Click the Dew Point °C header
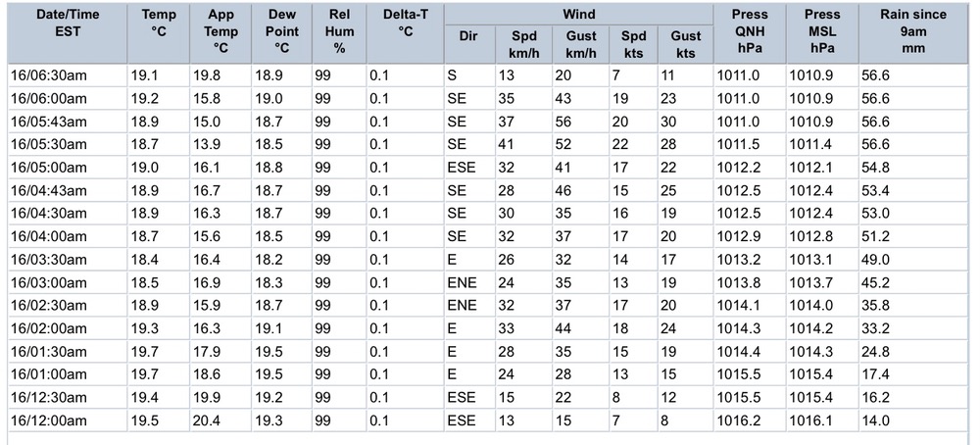 coord(281,31)
